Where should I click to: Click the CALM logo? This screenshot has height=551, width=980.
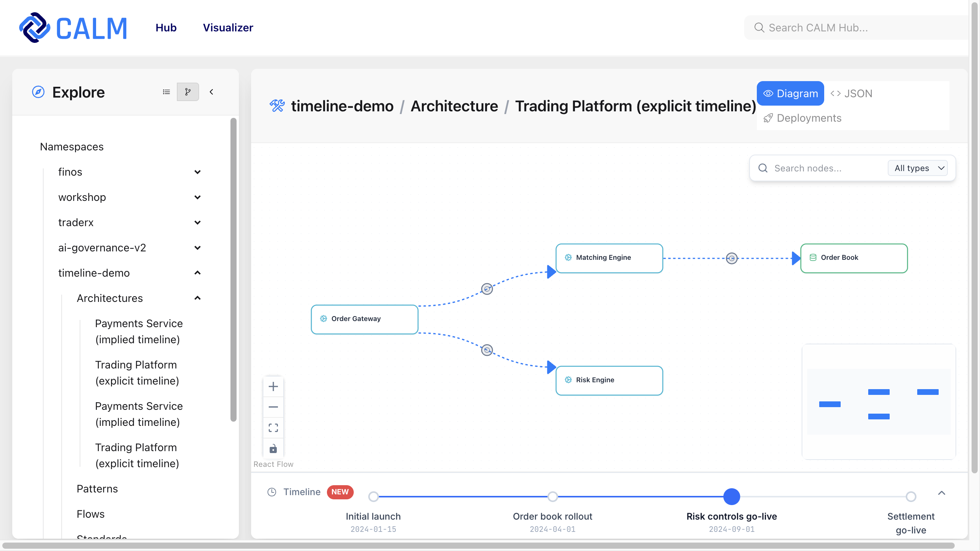pyautogui.click(x=73, y=28)
